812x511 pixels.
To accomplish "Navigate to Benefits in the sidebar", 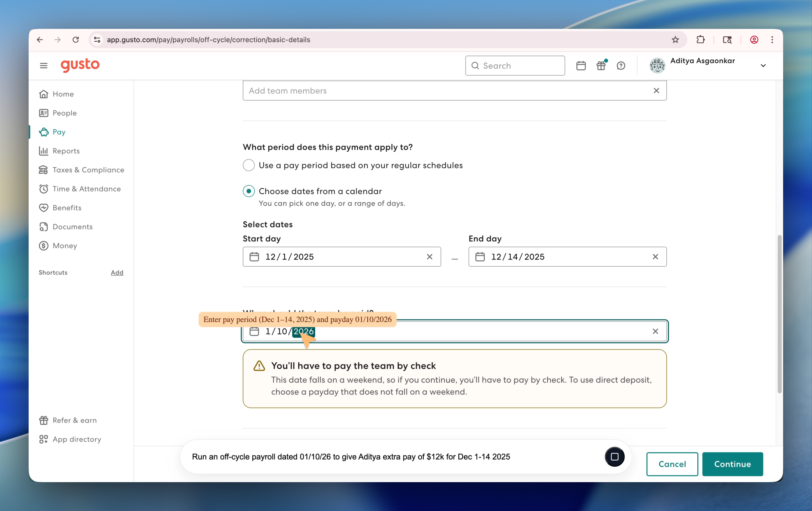I will click(x=67, y=208).
